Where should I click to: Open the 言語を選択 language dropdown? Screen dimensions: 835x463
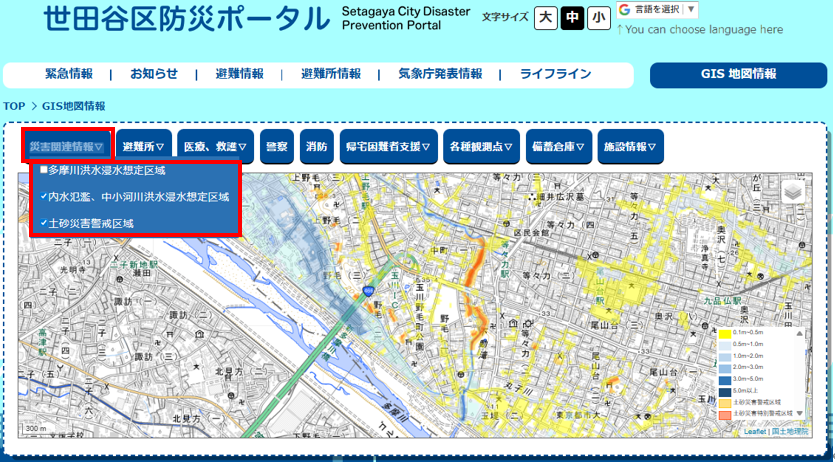(x=657, y=10)
